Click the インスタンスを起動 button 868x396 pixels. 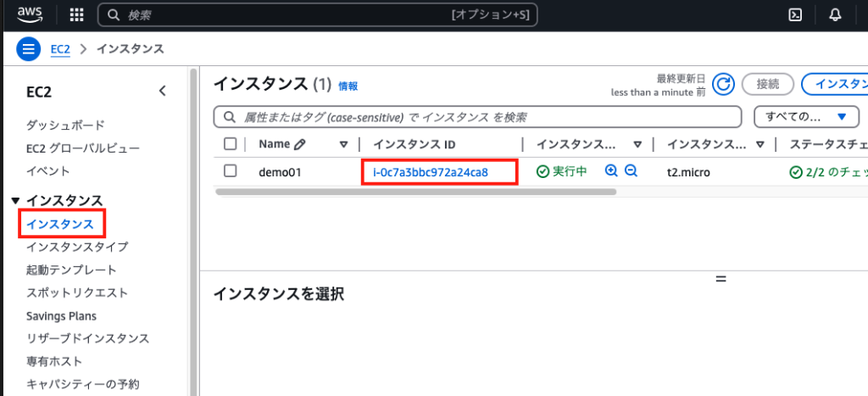pyautogui.click(x=835, y=84)
